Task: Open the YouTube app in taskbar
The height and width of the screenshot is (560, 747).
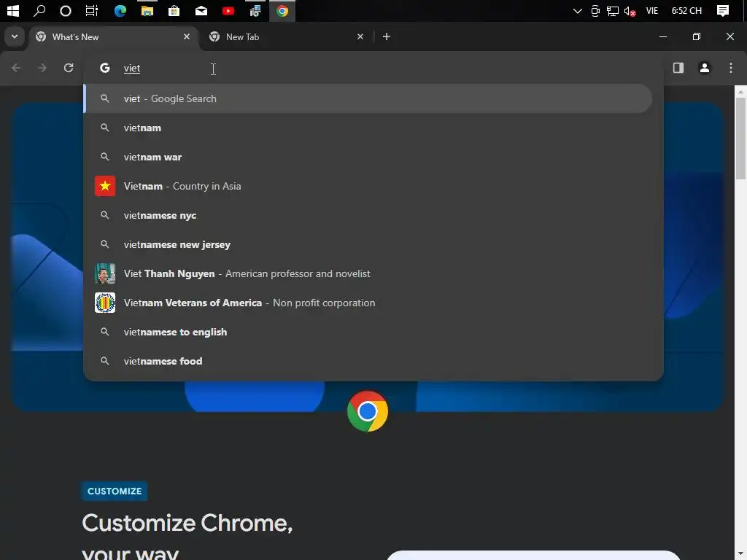Action: [x=228, y=10]
